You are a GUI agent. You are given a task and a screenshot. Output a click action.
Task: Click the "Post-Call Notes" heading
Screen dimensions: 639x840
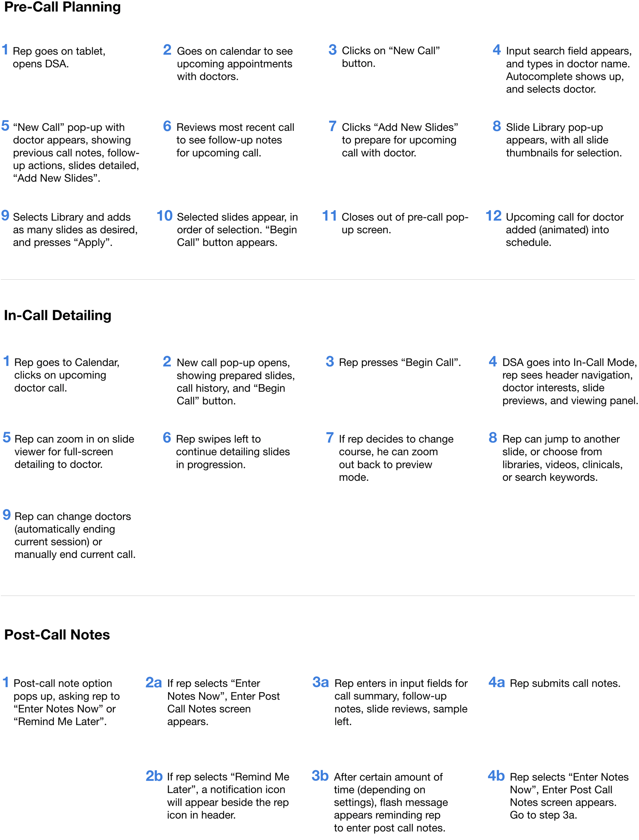[x=57, y=634]
